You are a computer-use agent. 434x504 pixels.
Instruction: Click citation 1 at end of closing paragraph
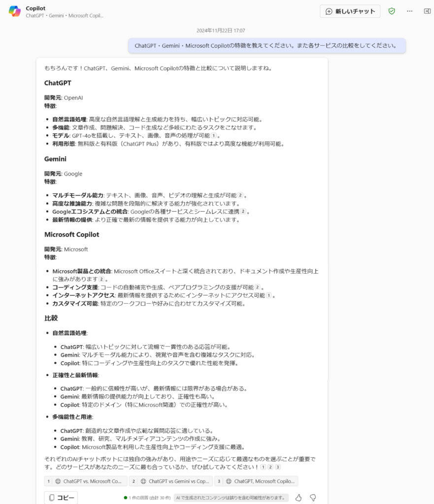click(x=263, y=467)
